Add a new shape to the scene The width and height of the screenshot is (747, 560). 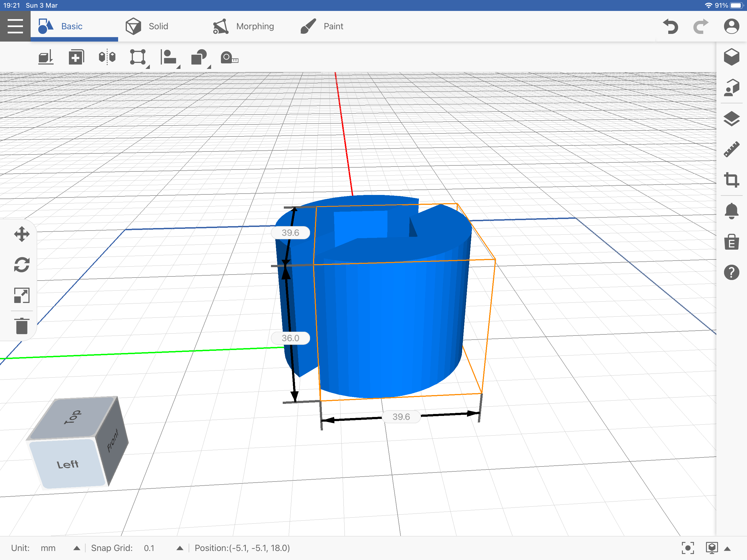76,57
